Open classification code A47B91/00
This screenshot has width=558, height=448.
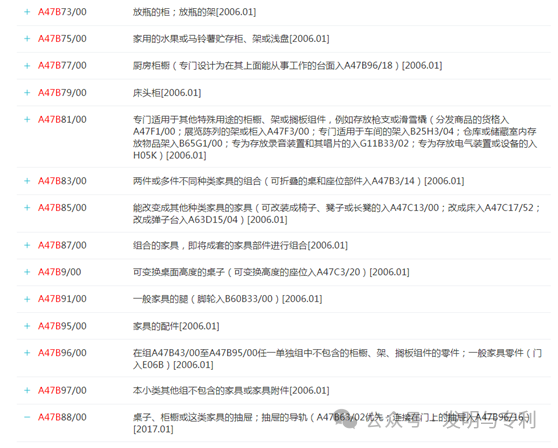(x=62, y=299)
